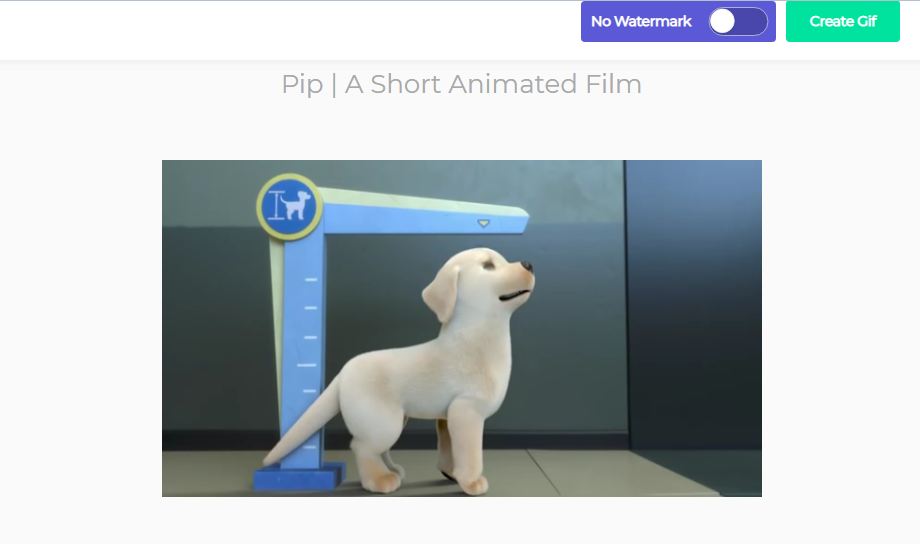Click the small triangle marker on the measuring arm
The width and height of the screenshot is (920, 544).
[483, 223]
